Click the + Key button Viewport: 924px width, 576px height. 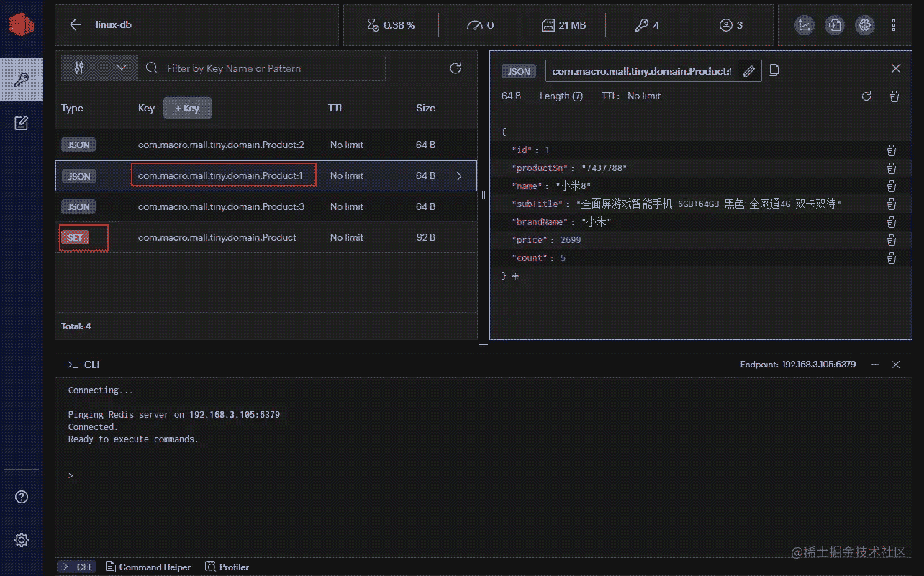click(187, 108)
